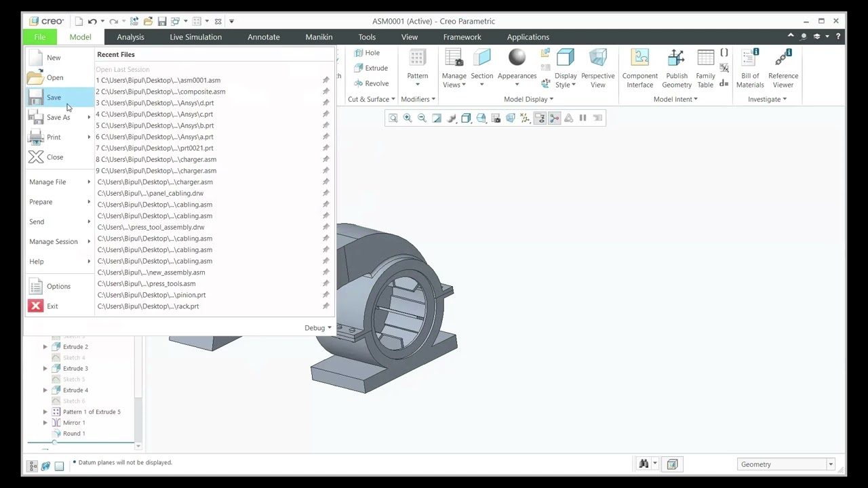The height and width of the screenshot is (488, 868).
Task: Click New in the File menu
Action: click(x=60, y=58)
